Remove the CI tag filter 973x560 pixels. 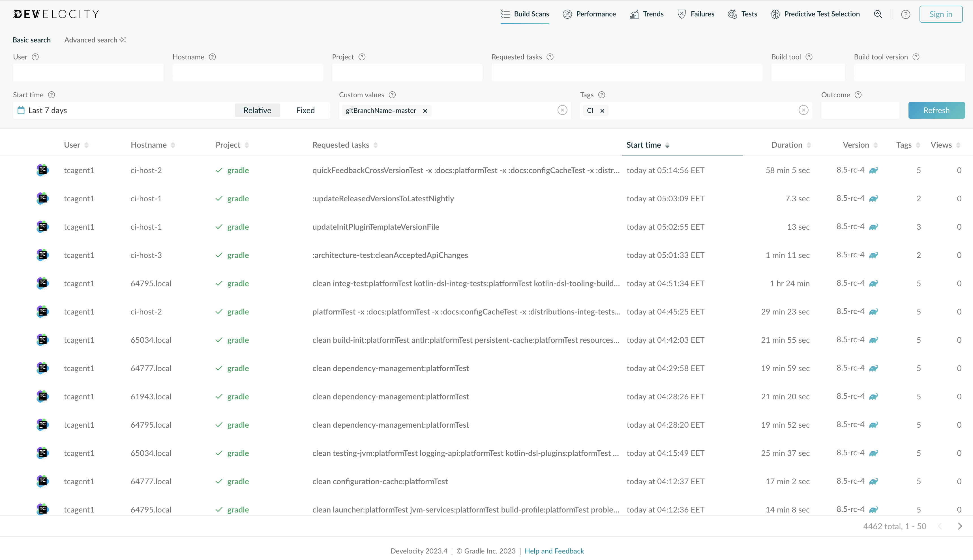tap(602, 110)
